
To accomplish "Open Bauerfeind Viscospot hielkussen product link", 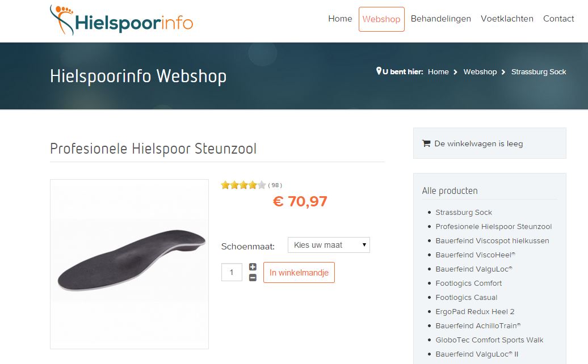I will tap(492, 241).
